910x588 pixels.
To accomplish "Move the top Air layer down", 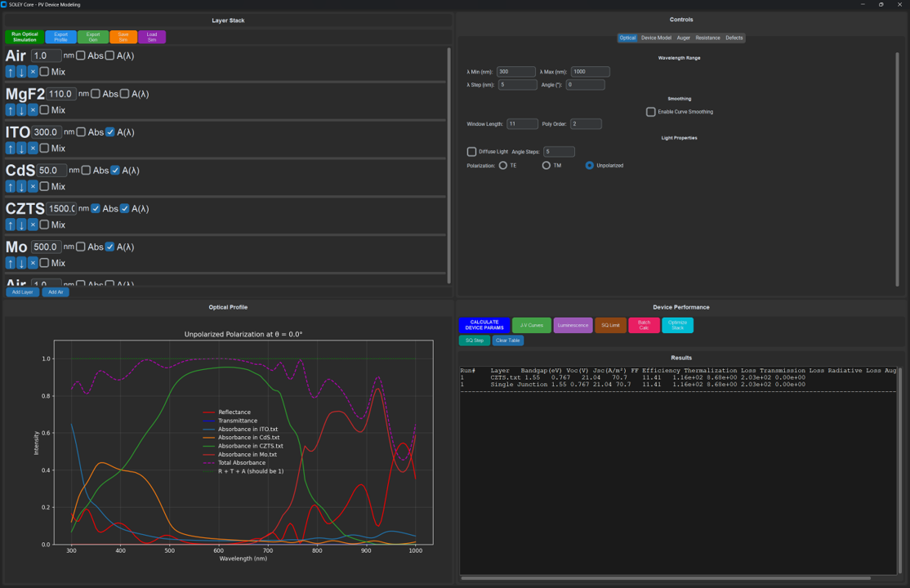I will click(x=21, y=72).
